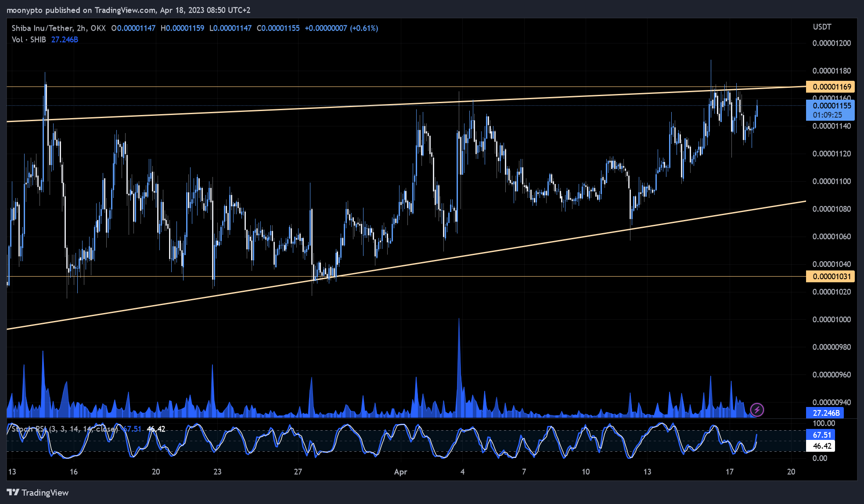
Task: Click the Apr date label on time axis
Action: pos(400,472)
